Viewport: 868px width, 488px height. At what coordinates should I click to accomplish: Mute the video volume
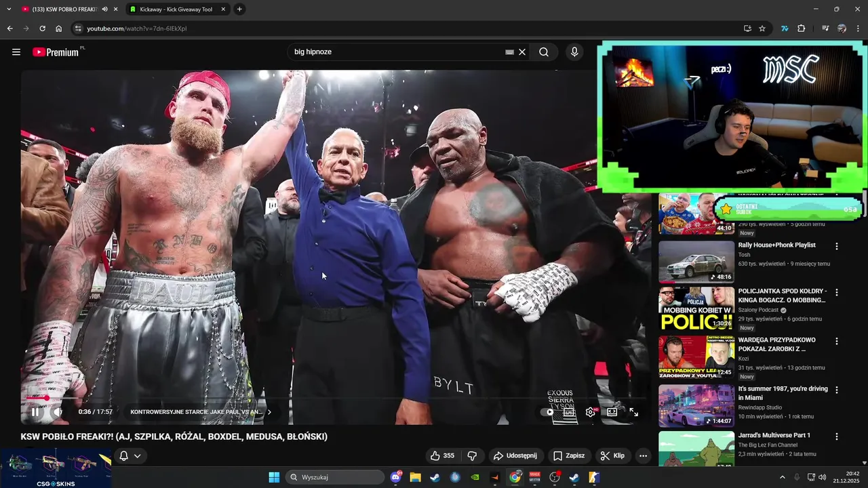(x=58, y=411)
